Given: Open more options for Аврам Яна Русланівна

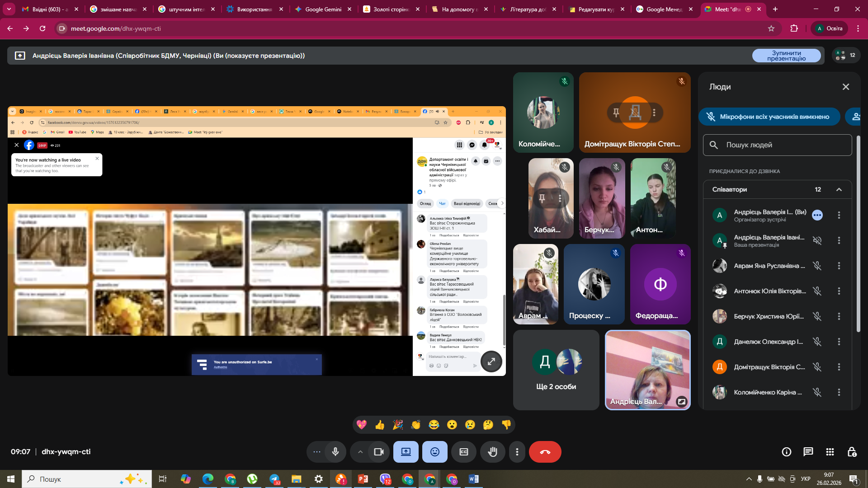Looking at the screenshot, I should [x=839, y=266].
